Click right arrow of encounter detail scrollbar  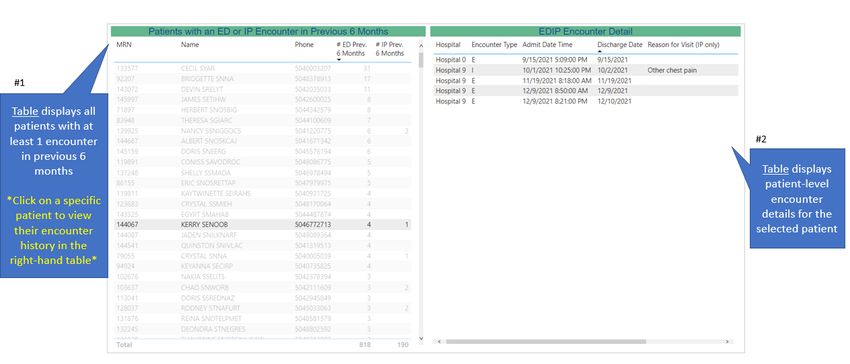tap(726, 342)
